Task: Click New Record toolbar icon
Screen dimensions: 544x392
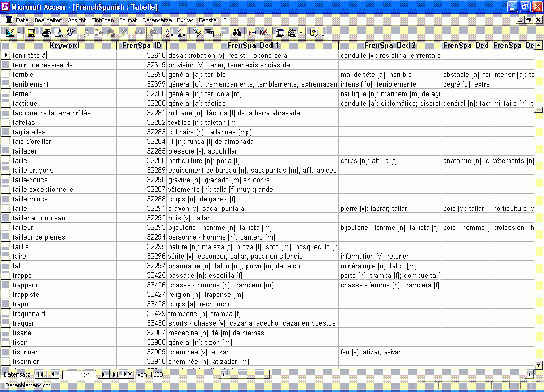Action: [252, 33]
